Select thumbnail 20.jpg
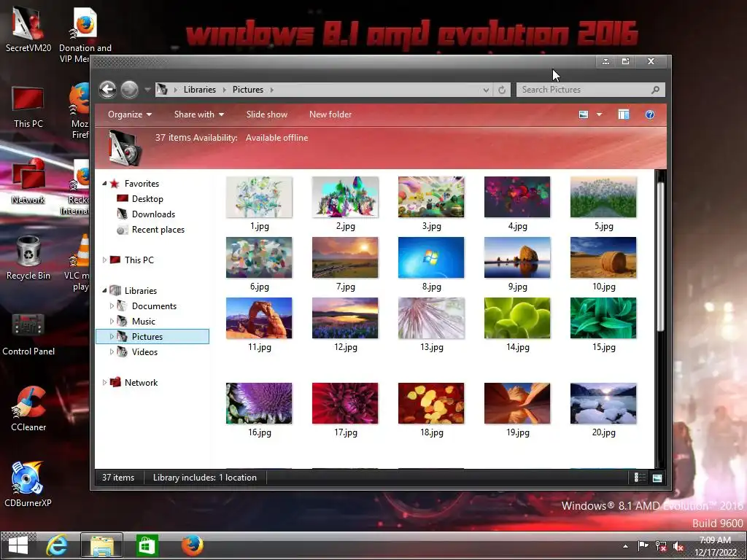 [x=603, y=403]
